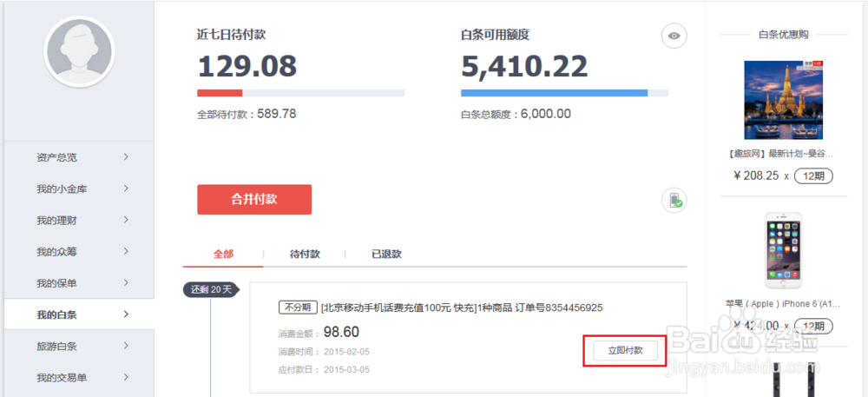Click the 应付款日 2015-03-05 value

pos(346,370)
